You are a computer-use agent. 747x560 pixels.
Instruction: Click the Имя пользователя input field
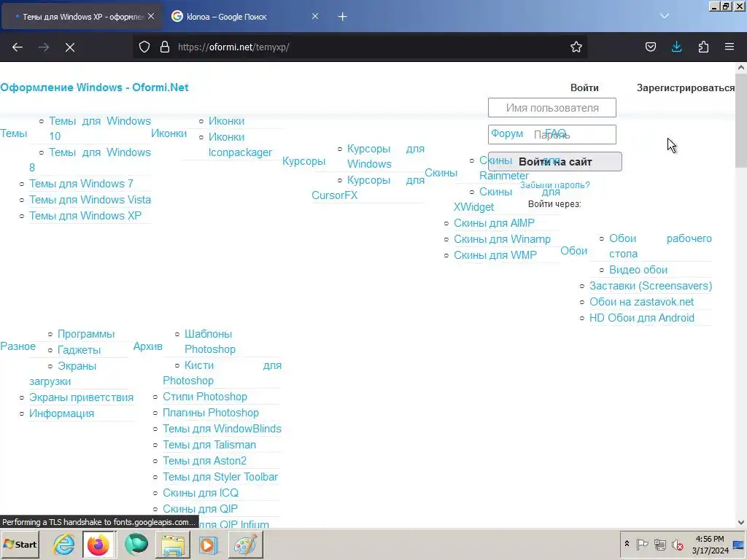point(552,108)
